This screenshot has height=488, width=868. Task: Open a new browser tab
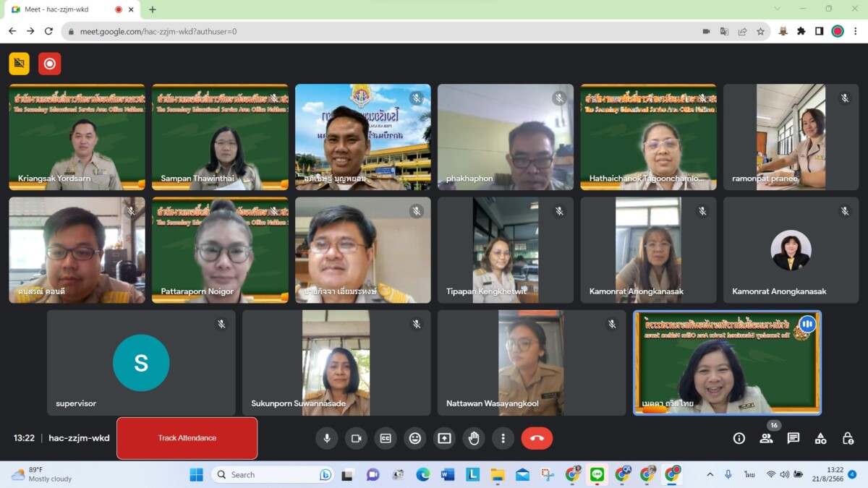point(153,9)
